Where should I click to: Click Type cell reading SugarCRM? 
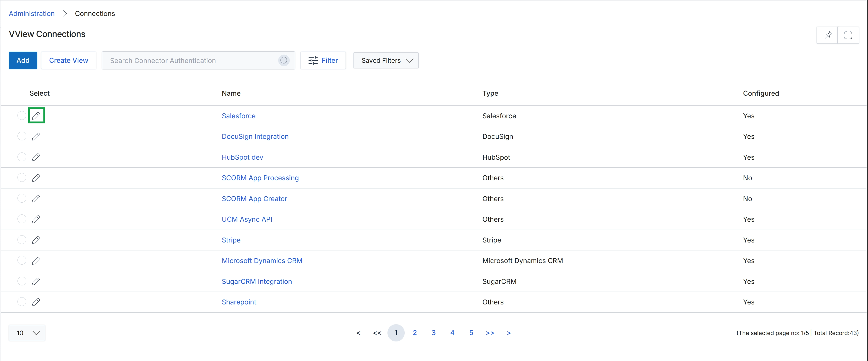pos(499,282)
